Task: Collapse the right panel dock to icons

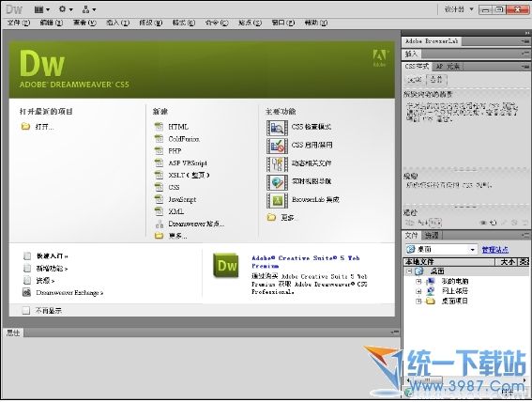Action: click(x=527, y=33)
